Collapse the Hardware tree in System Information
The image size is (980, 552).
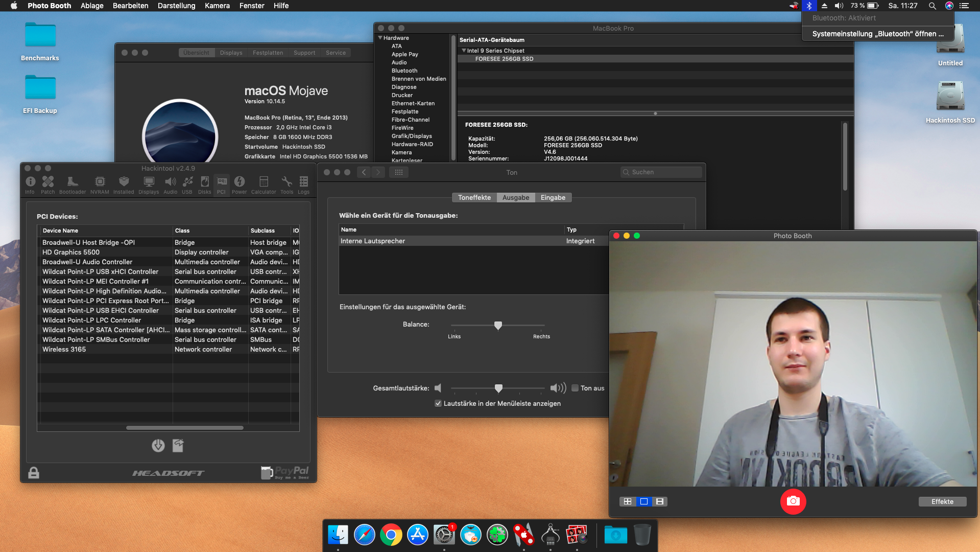(380, 38)
